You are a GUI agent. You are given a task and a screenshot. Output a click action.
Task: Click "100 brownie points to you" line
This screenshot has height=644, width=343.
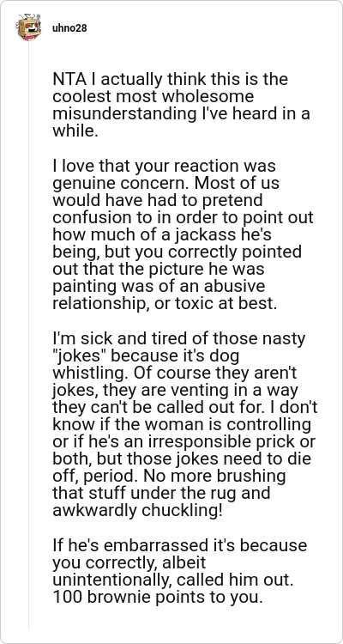157,597
